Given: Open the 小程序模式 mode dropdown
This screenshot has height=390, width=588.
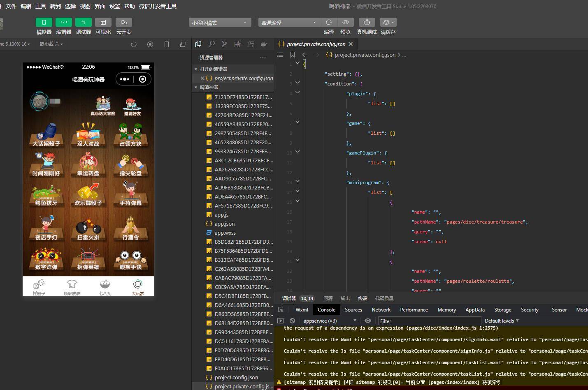Looking at the screenshot, I should 220,23.
